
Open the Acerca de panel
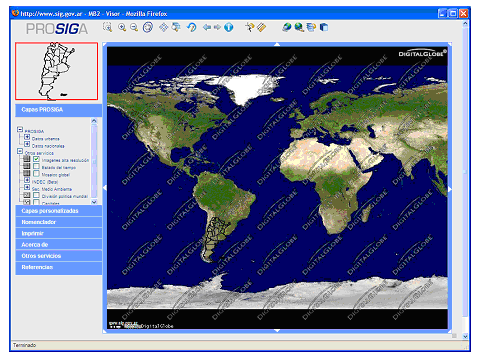tap(58, 245)
